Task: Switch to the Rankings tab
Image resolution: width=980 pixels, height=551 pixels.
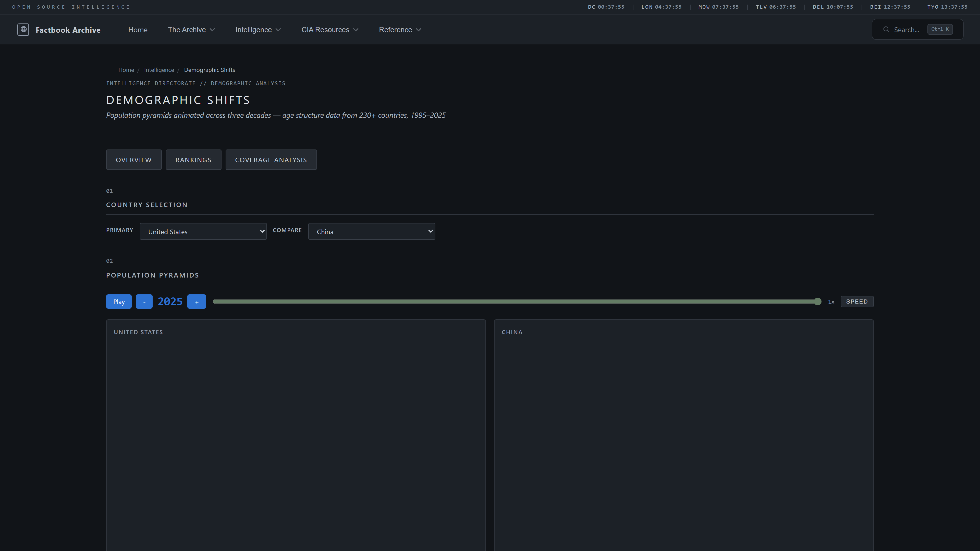Action: (x=193, y=160)
